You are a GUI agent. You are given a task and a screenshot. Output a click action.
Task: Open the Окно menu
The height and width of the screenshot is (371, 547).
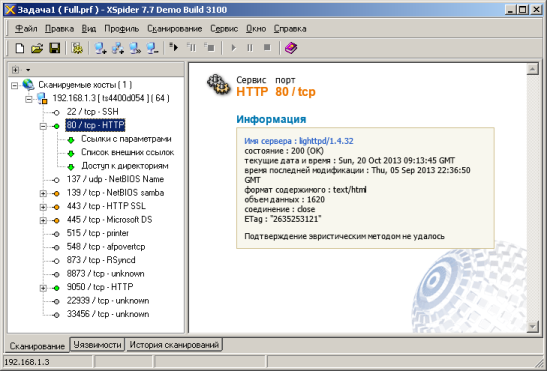(256, 29)
